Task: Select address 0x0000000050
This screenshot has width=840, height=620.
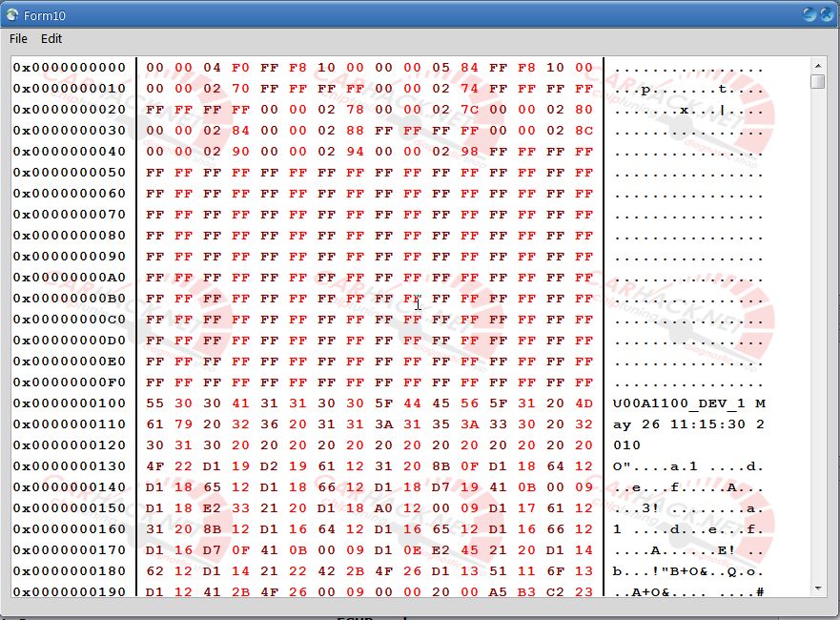Action: pyautogui.click(x=70, y=173)
